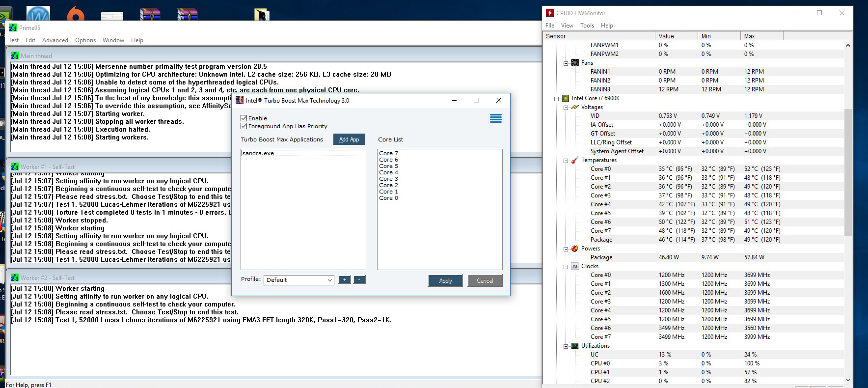Click the Add App button
Viewport: 868px width, 388px height.
click(349, 139)
